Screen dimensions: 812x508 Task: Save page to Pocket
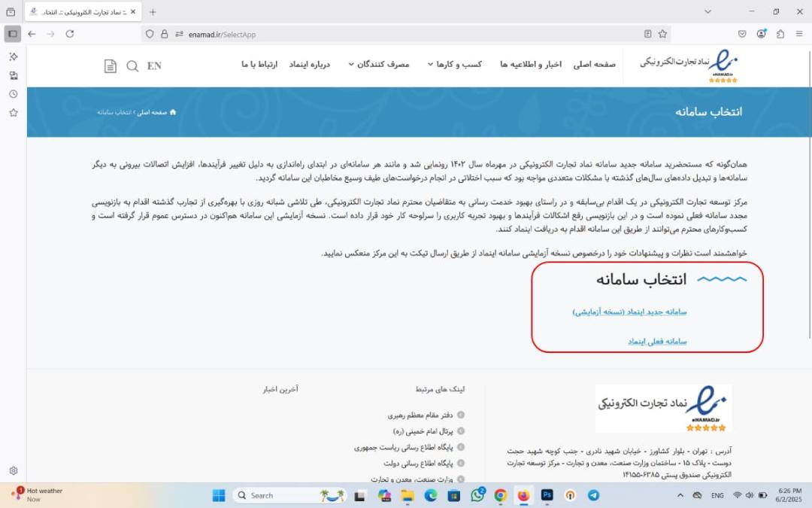coord(742,34)
